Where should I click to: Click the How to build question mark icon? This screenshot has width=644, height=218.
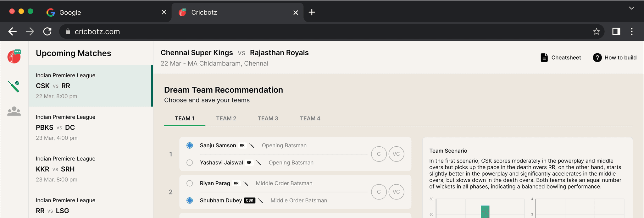pos(597,57)
